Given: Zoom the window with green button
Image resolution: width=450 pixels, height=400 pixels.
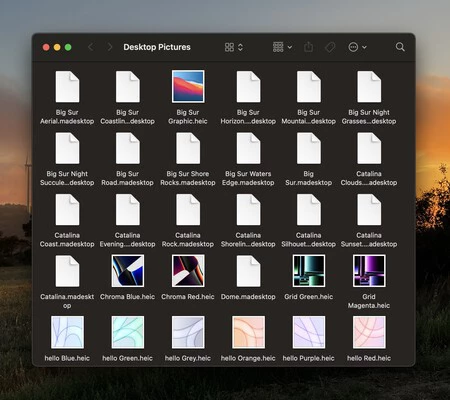Looking at the screenshot, I should point(68,47).
